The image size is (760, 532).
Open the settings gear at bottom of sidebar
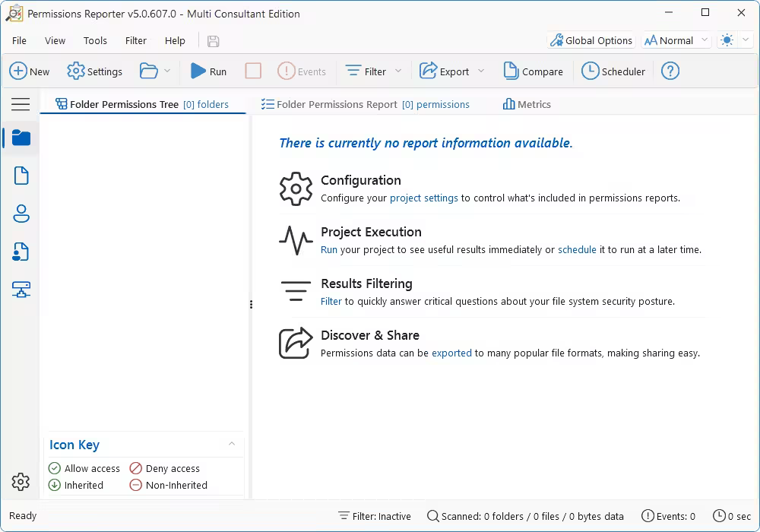(x=21, y=482)
